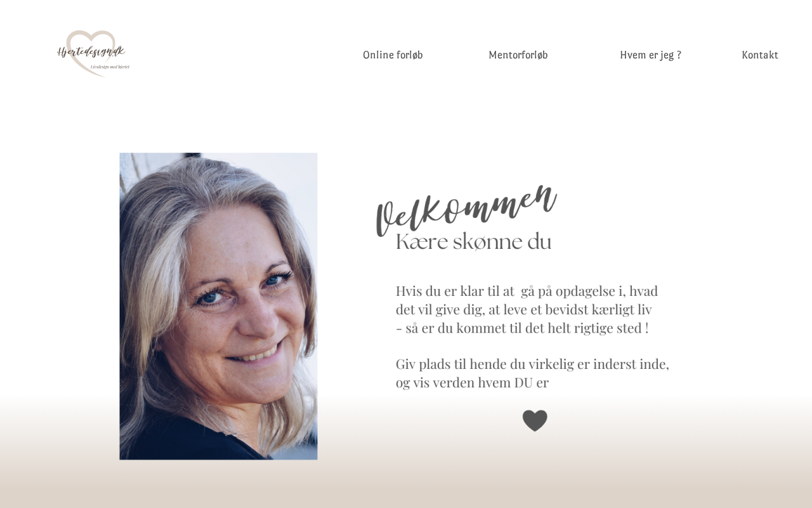Click the Hjertedesign.dk script text in logo
Viewport: 812px width, 508px height.
pyautogui.click(x=91, y=51)
